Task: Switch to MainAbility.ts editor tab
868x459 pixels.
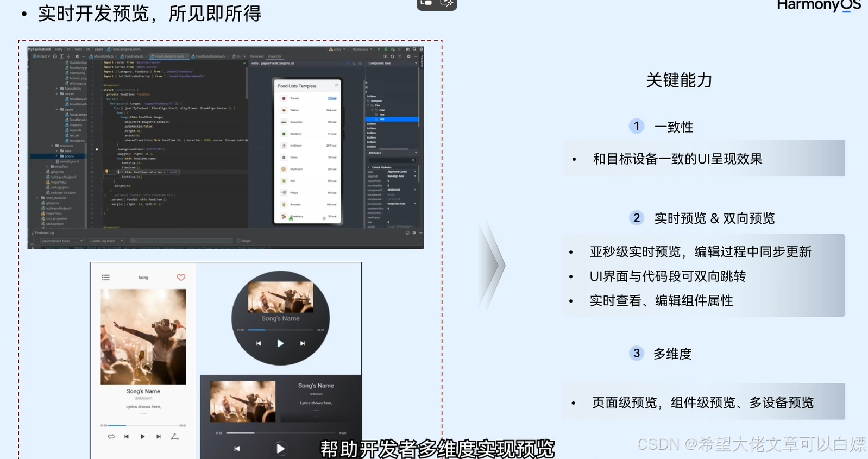Action: coord(102,56)
